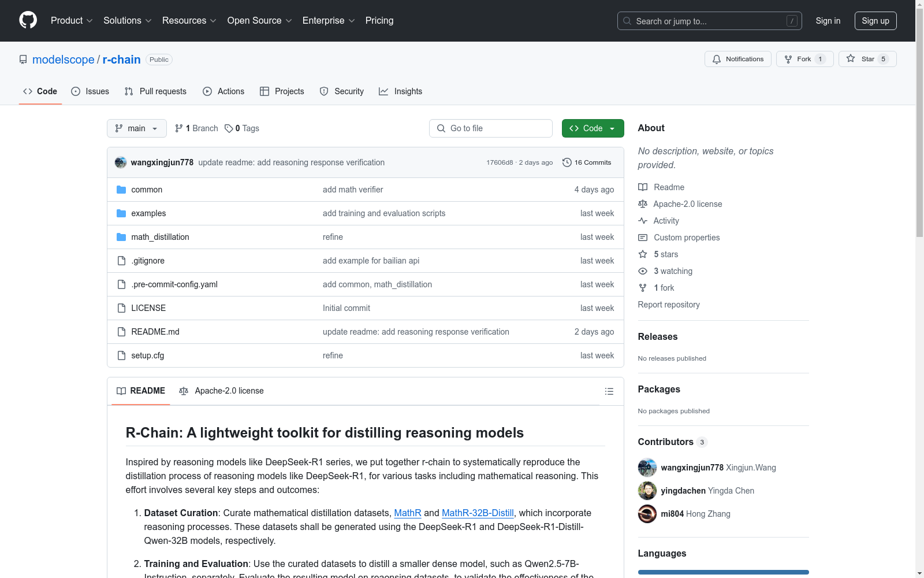Click the Notifications bell icon

coord(717,59)
